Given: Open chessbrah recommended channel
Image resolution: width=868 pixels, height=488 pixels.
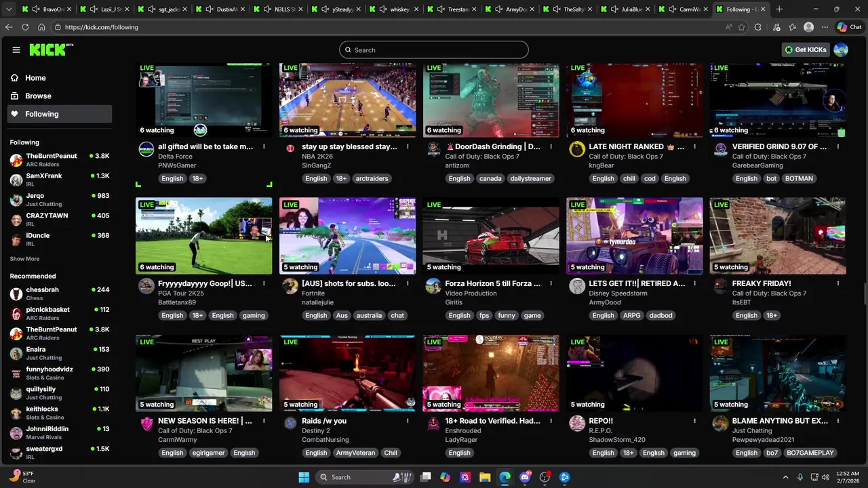Looking at the screenshot, I should 60,293.
